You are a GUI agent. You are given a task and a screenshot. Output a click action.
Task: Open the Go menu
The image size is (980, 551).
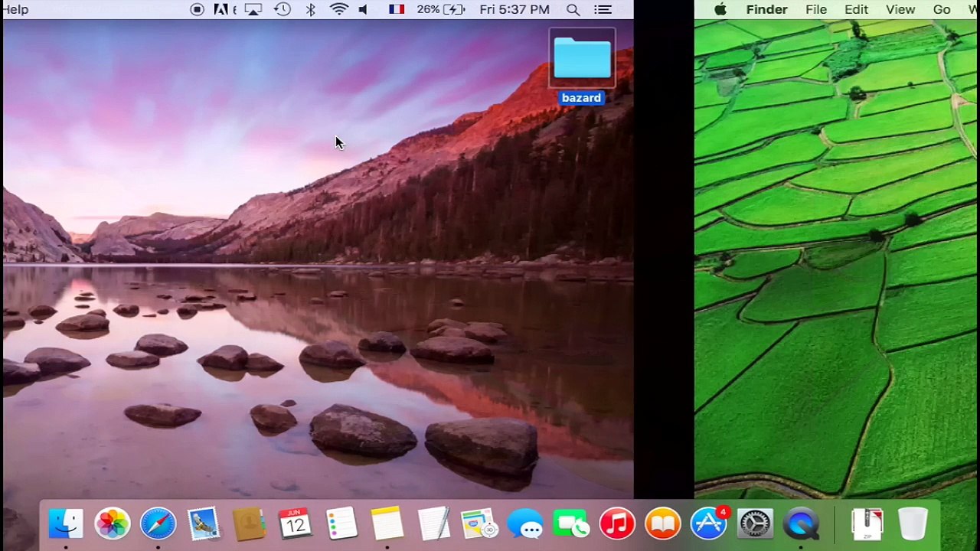(942, 9)
